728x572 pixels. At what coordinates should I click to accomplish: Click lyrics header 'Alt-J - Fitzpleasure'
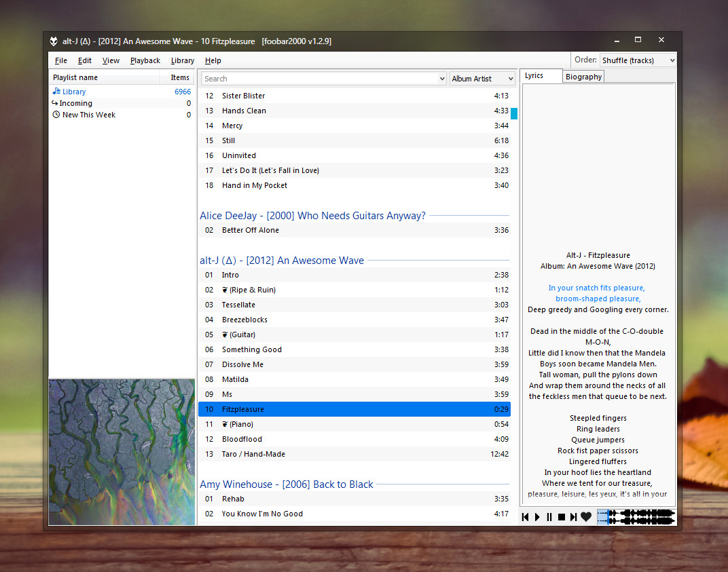tap(598, 255)
